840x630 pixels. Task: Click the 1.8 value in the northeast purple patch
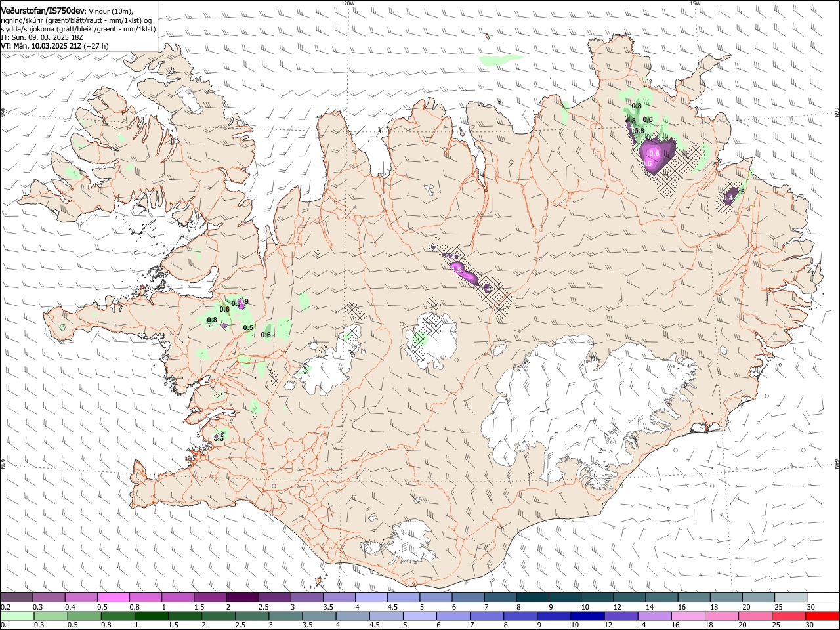coord(654,153)
